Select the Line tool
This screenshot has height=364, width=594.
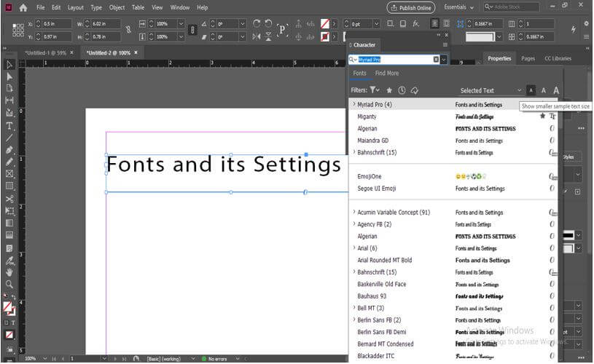(x=9, y=138)
